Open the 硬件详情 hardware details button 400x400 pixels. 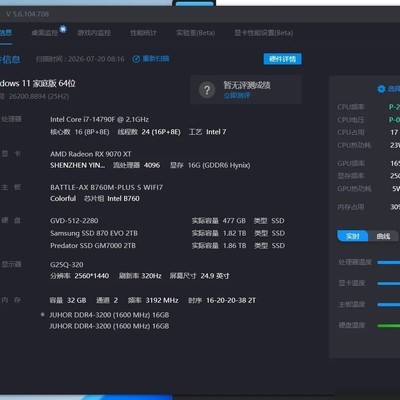[283, 59]
